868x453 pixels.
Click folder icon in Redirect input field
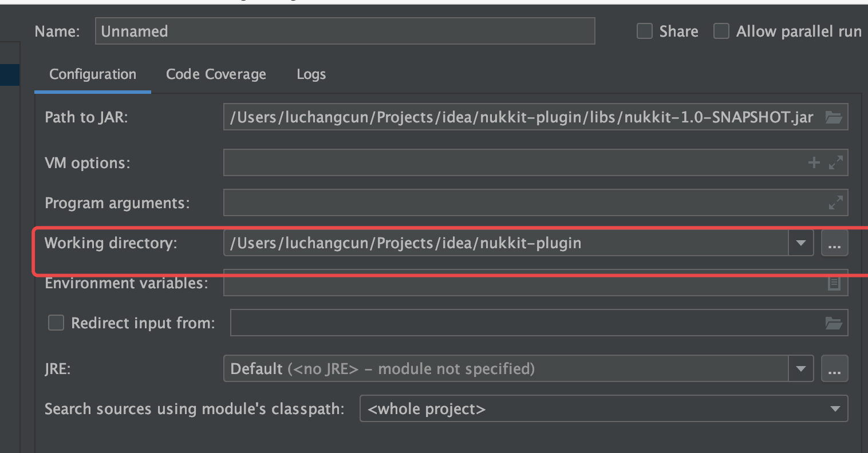[x=834, y=323]
